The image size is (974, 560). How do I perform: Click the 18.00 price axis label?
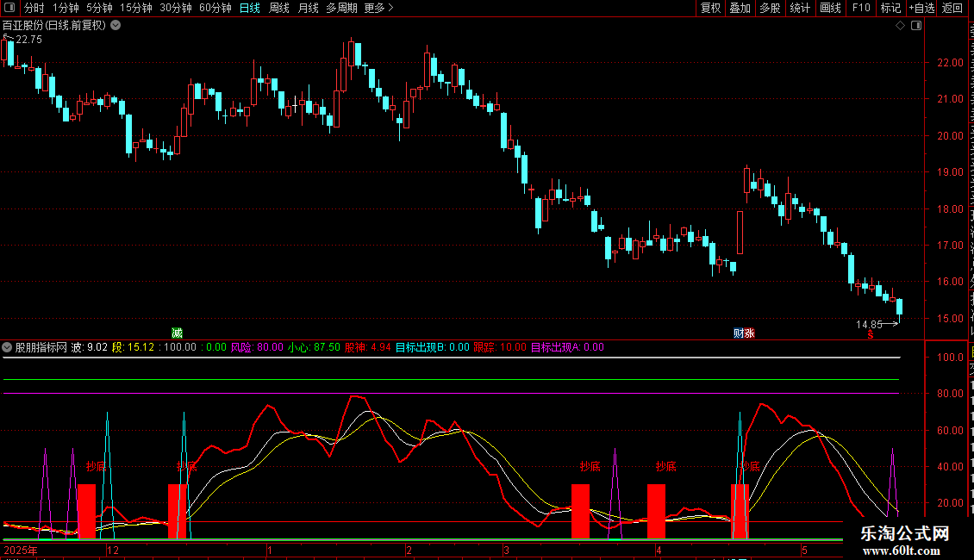click(950, 209)
